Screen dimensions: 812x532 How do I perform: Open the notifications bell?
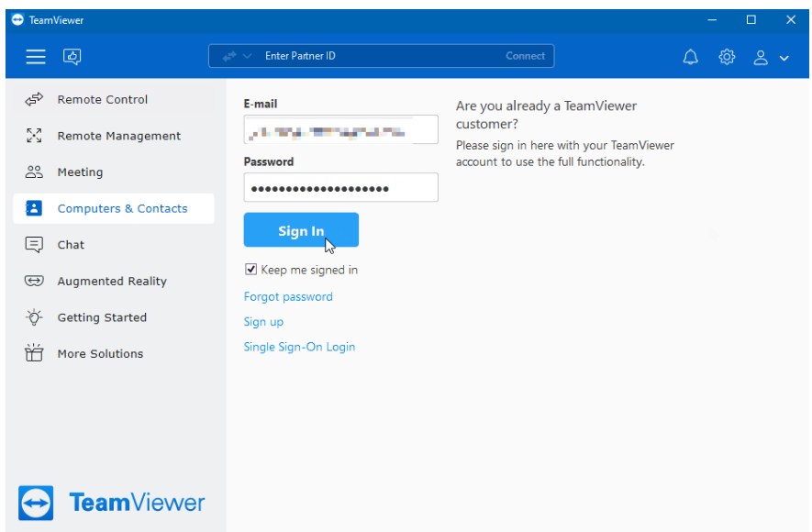coord(690,57)
